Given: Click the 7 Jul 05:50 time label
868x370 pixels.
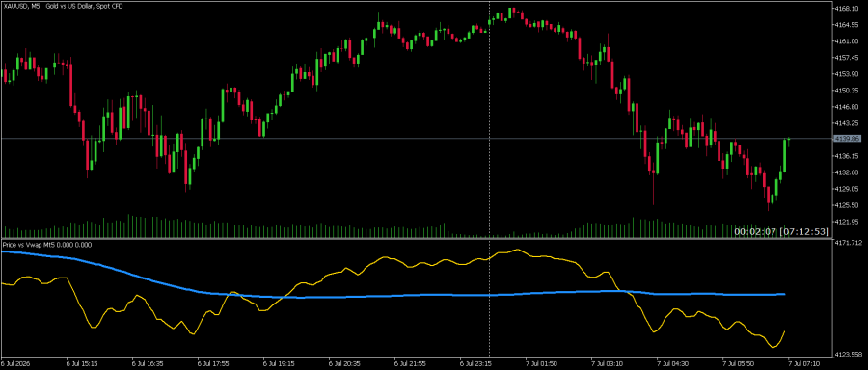Looking at the screenshot, I should (x=740, y=364).
